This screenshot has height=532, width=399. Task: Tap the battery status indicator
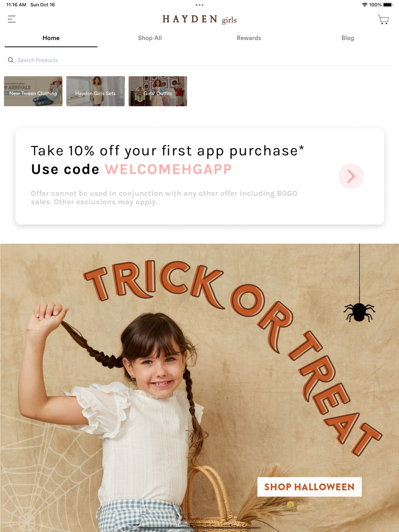[x=387, y=5]
